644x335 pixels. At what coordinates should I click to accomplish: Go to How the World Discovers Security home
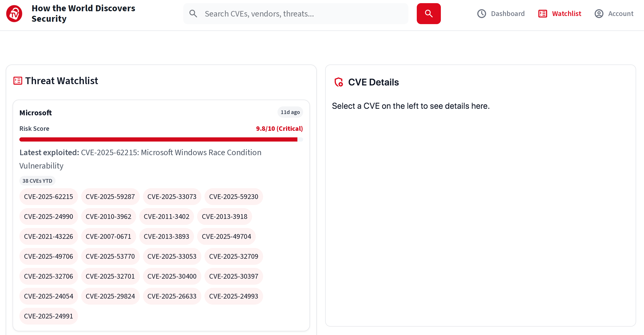[83, 14]
